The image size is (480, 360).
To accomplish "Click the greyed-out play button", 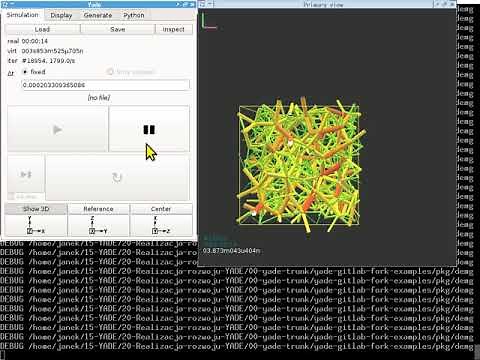I will (x=58, y=129).
